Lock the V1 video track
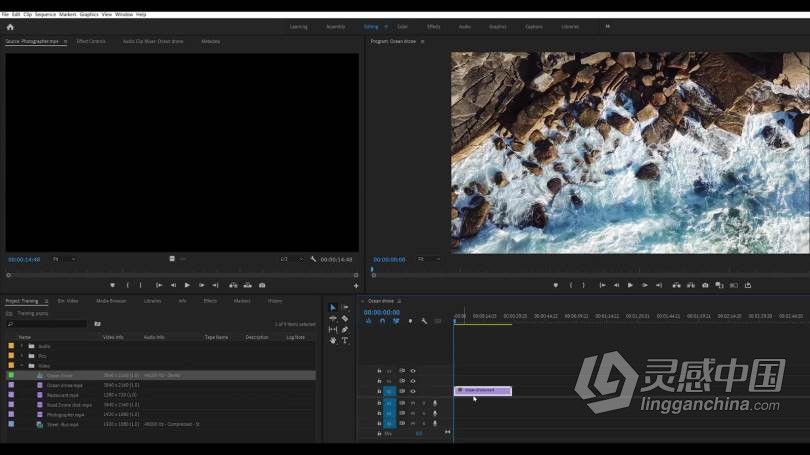 (379, 391)
